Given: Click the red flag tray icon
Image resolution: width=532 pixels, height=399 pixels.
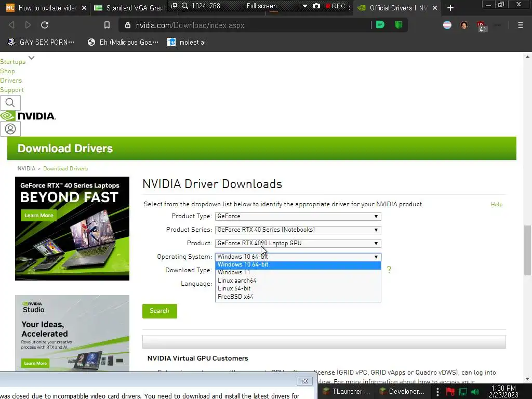Looking at the screenshot, I should pos(450,392).
